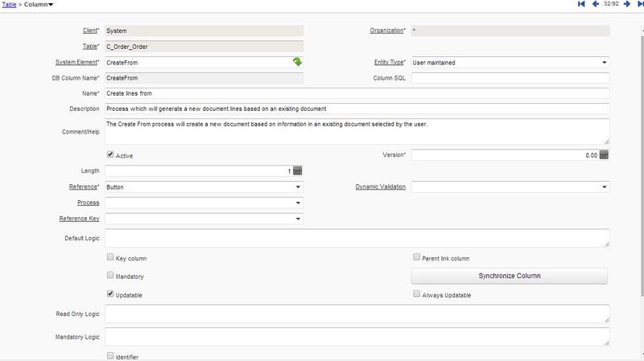
Task: Click the green System Element lookup icon
Action: (x=297, y=62)
